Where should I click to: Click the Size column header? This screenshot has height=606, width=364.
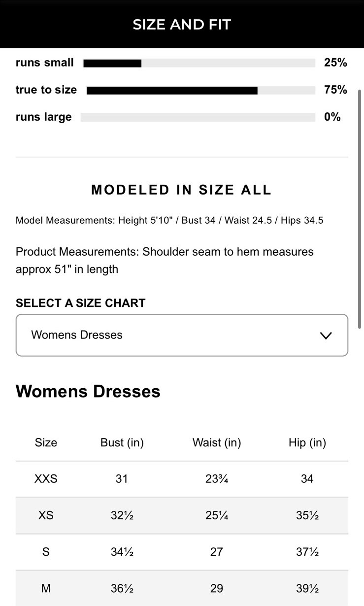tap(46, 442)
